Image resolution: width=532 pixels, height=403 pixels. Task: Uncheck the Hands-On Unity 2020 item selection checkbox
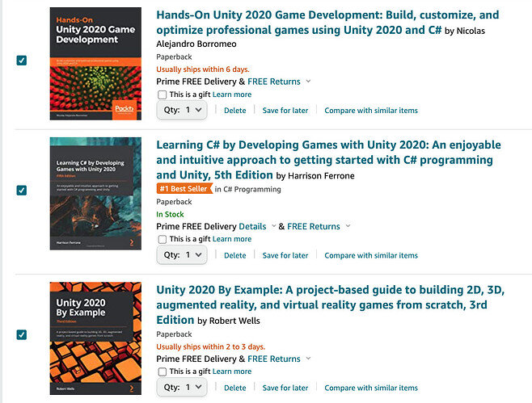[x=21, y=61]
